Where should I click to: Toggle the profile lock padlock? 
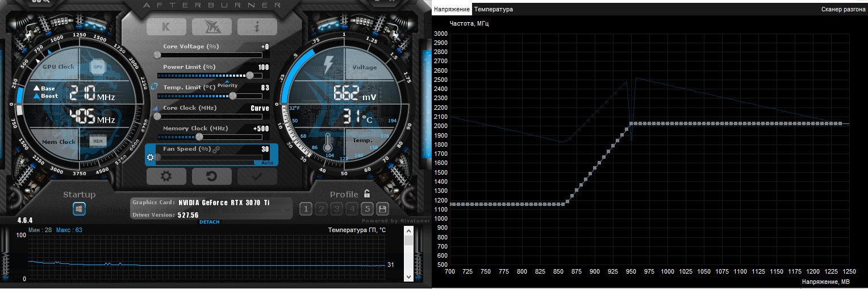(367, 193)
